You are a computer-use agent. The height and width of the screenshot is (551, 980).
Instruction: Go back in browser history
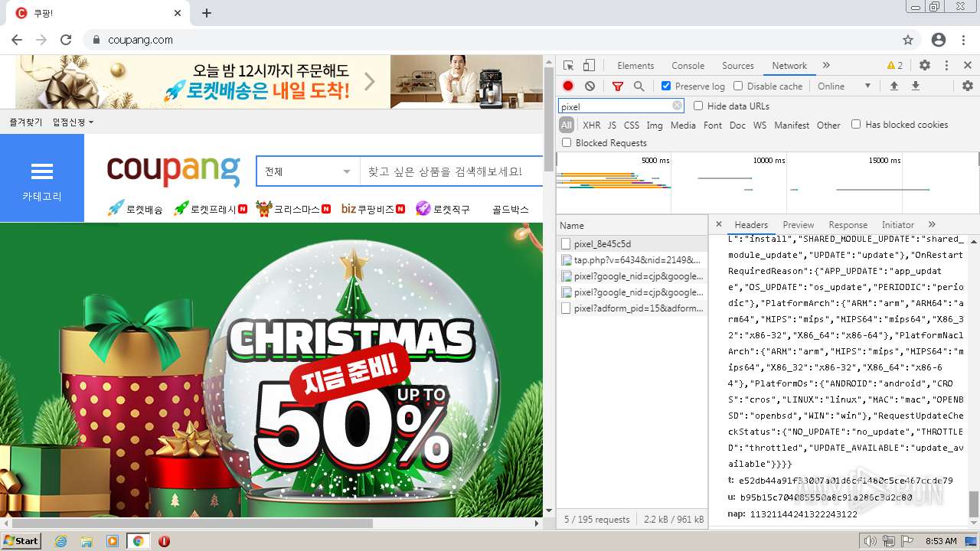click(17, 40)
